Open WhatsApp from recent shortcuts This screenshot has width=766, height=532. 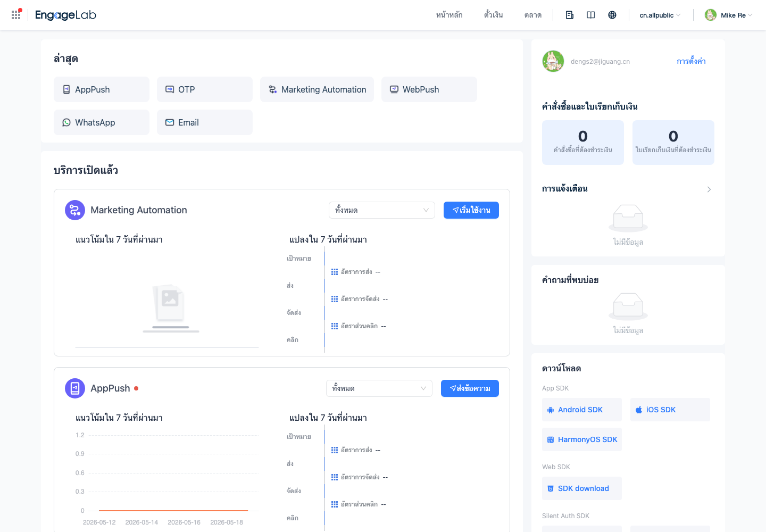(x=102, y=122)
